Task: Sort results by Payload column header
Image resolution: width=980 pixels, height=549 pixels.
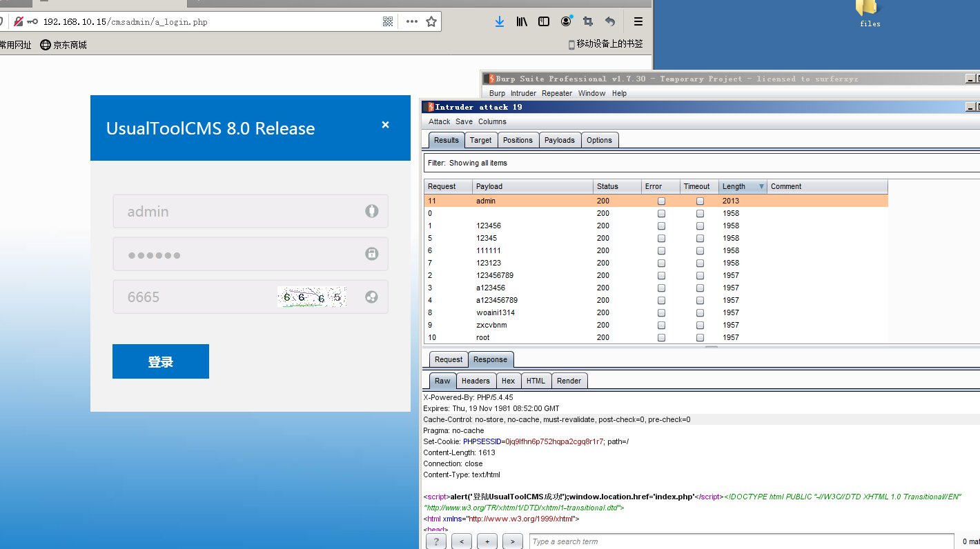Action: 532,186
